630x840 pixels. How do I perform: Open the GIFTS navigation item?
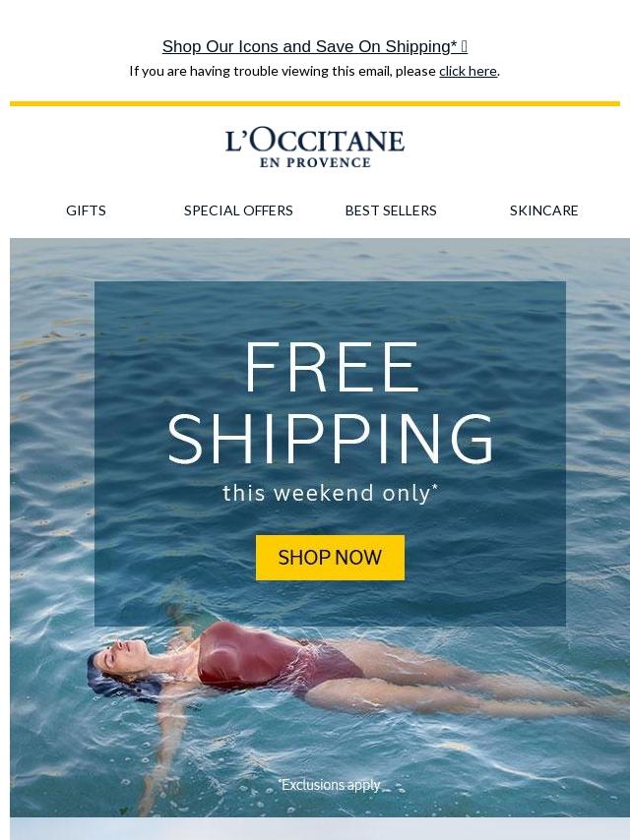click(x=86, y=210)
